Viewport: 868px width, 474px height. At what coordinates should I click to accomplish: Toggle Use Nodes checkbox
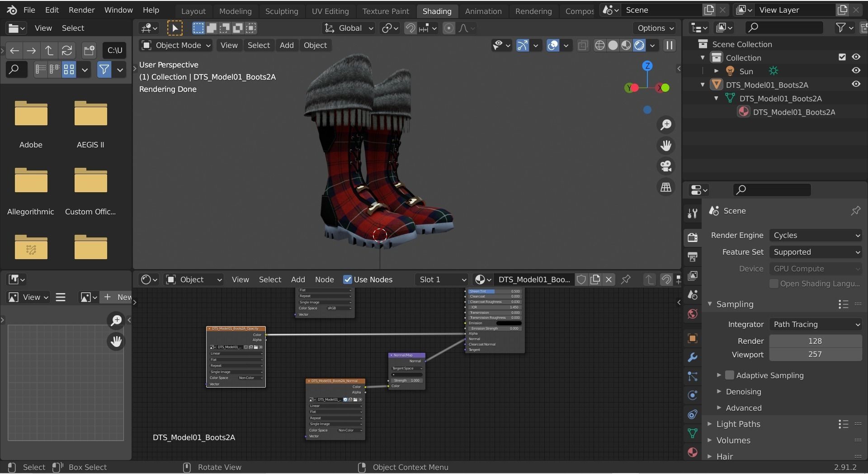(x=347, y=280)
